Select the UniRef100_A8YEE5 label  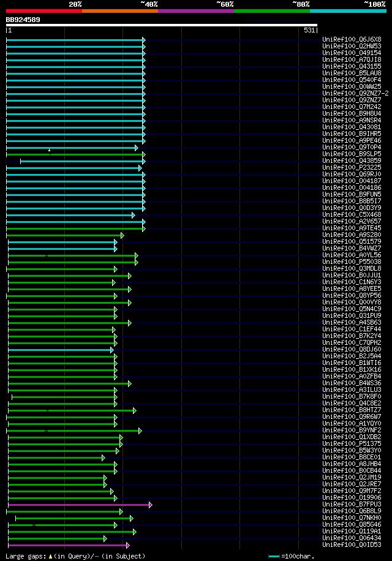(352, 289)
